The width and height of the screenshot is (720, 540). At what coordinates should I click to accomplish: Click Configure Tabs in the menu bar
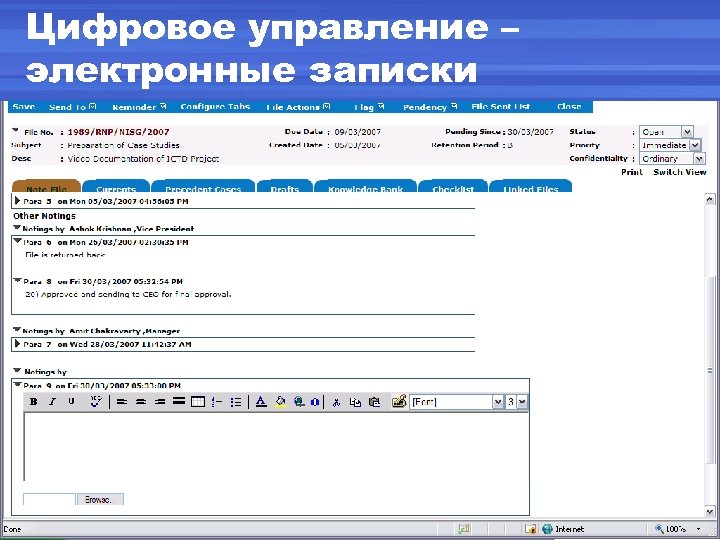215,107
